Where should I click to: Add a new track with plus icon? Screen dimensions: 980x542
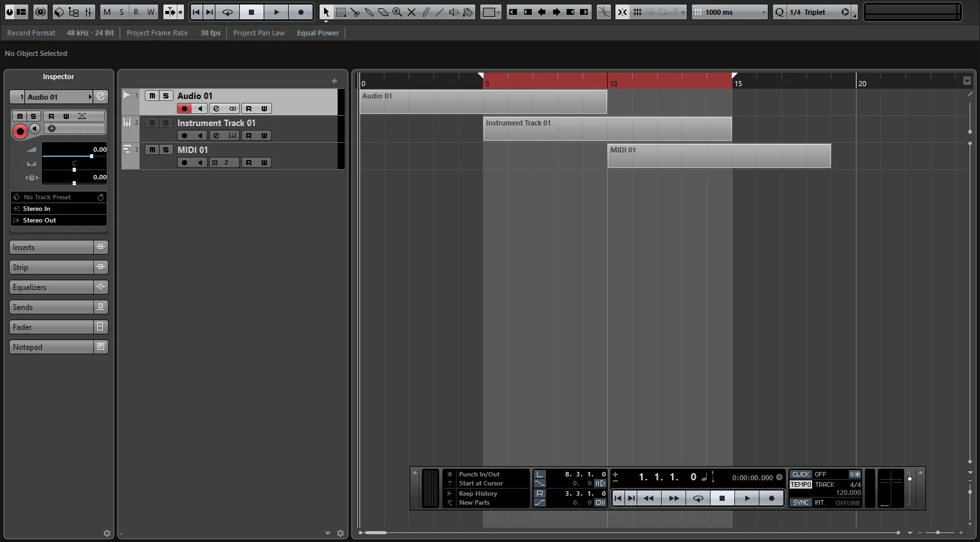(334, 81)
